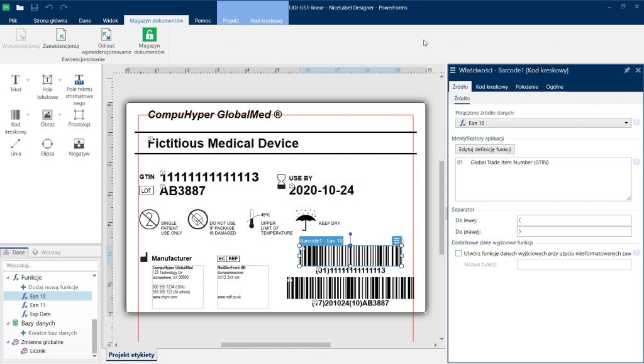
Task: Click the properties panel hamburger menu icon
Action: [453, 71]
